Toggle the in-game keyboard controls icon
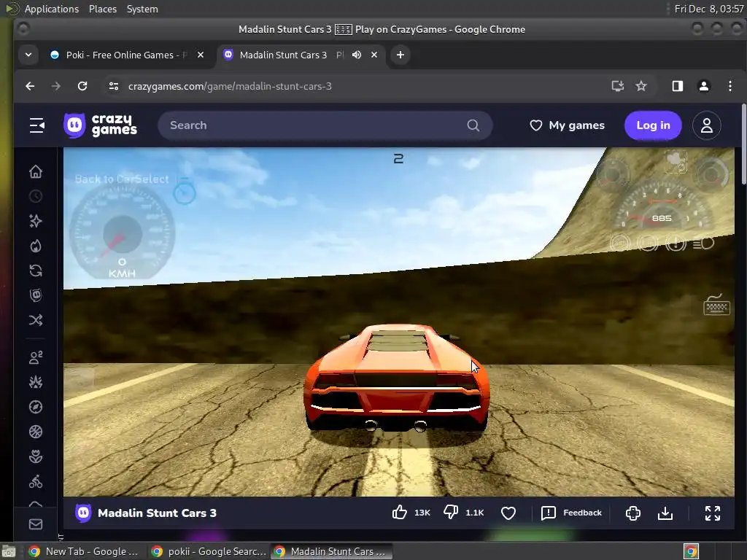Image resolution: width=747 pixels, height=560 pixels. tap(716, 305)
